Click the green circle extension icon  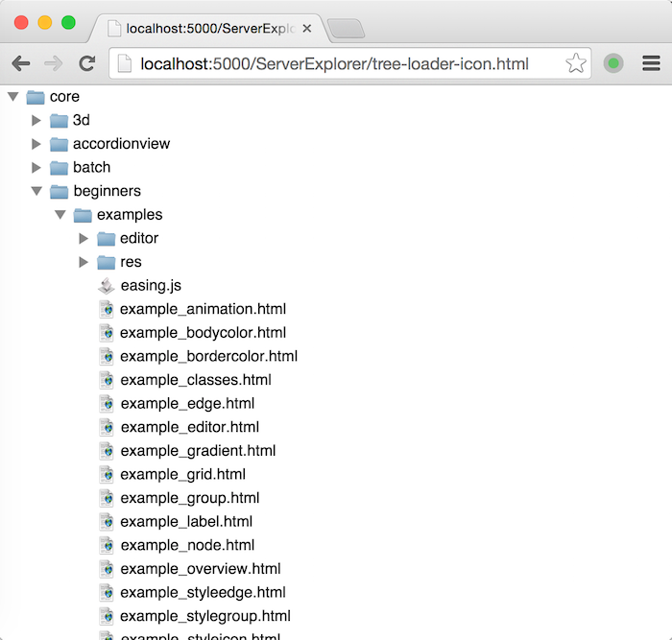pos(613,63)
